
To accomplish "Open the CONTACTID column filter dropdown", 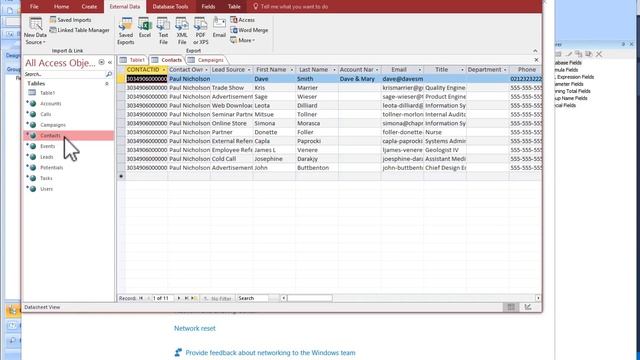I will pyautogui.click(x=164, y=70).
